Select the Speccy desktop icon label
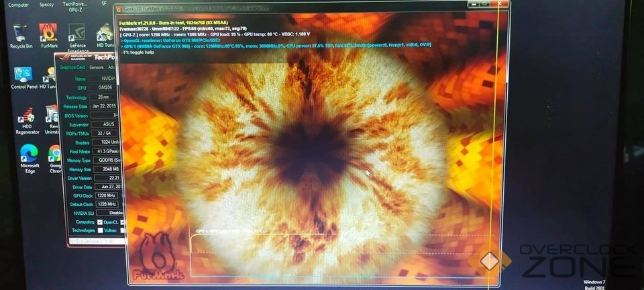Image resolution: width=644 pixels, height=290 pixels. pyautogui.click(x=46, y=5)
